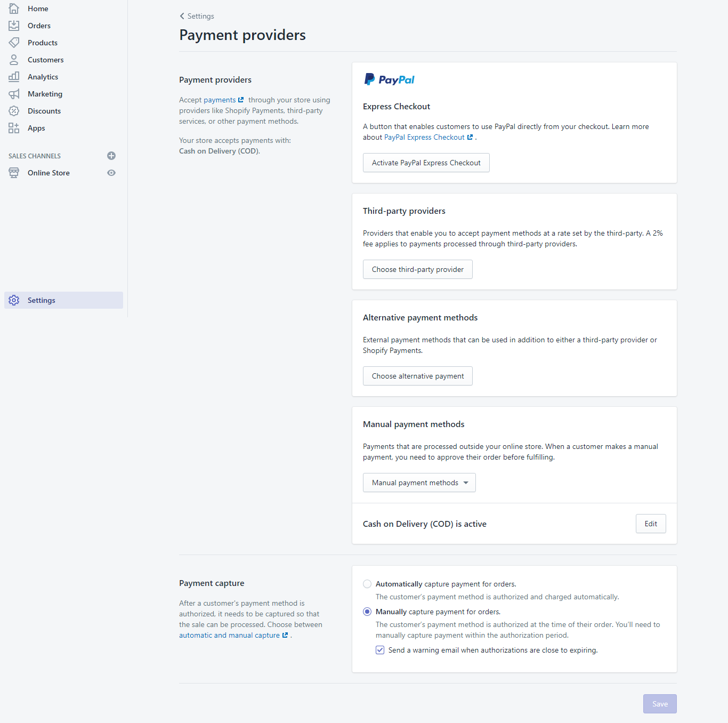Click the Apps grid icon

14,128
